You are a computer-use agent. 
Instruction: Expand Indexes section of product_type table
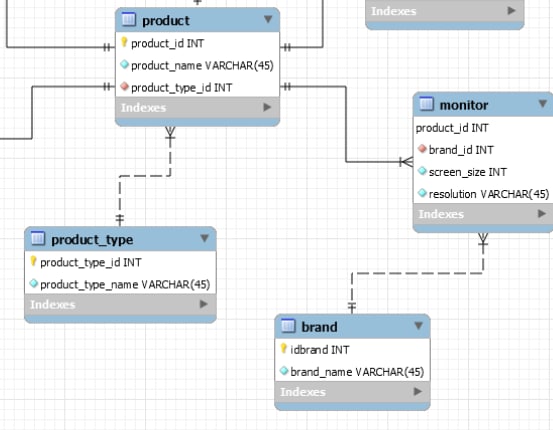[x=203, y=304]
